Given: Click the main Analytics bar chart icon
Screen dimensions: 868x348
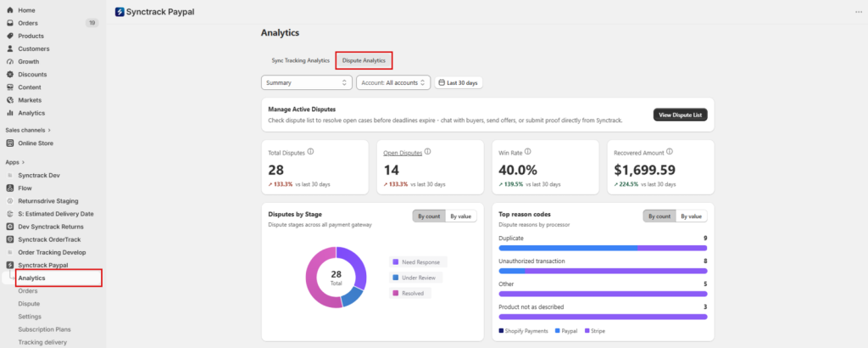Looking at the screenshot, I should 10,113.
